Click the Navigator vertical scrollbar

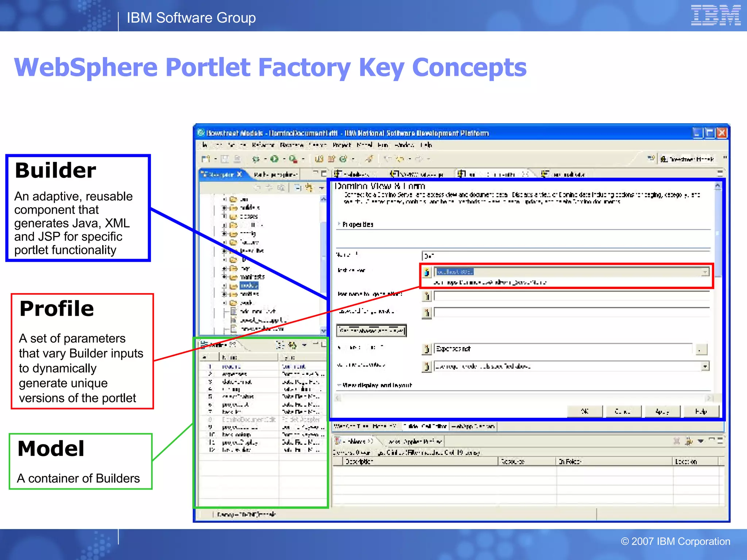[323, 265]
